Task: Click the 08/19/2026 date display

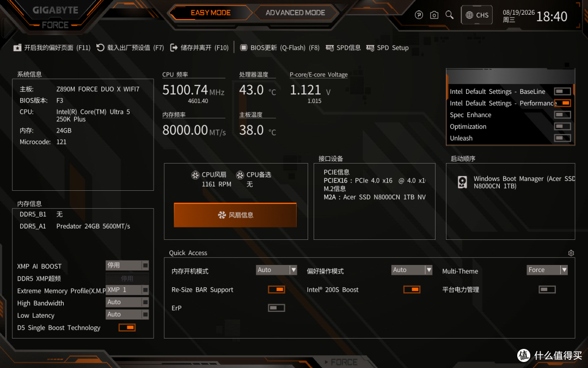Action: [519, 13]
